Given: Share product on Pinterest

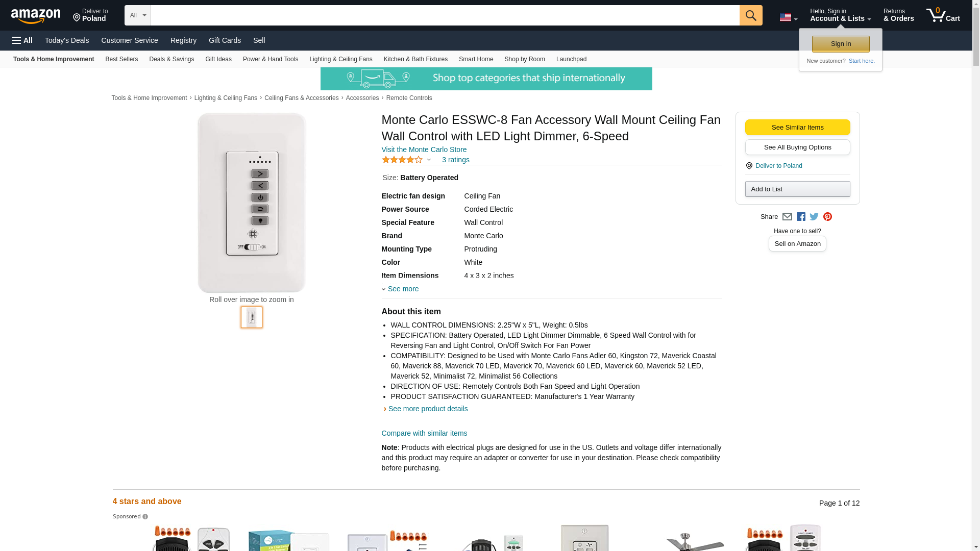Looking at the screenshot, I should (827, 217).
